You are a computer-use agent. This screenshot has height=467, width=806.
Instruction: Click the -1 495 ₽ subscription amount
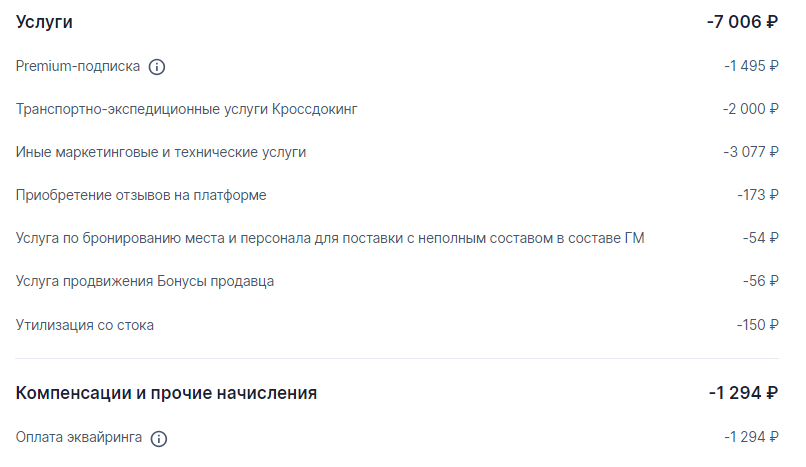coord(751,66)
